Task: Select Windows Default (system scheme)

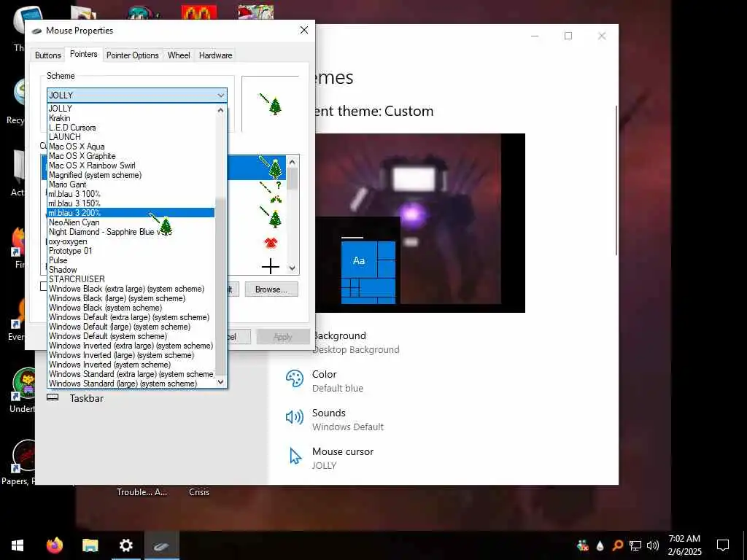Action: point(131,336)
